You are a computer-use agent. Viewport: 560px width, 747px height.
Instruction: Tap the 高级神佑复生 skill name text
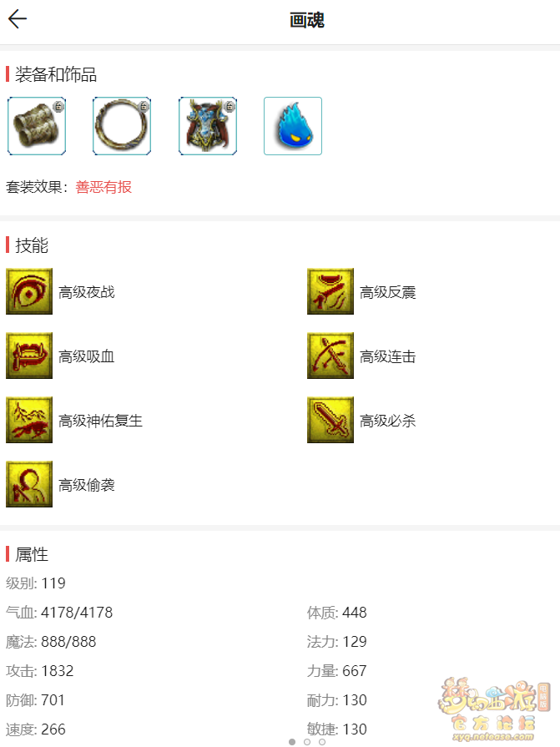pyautogui.click(x=100, y=421)
